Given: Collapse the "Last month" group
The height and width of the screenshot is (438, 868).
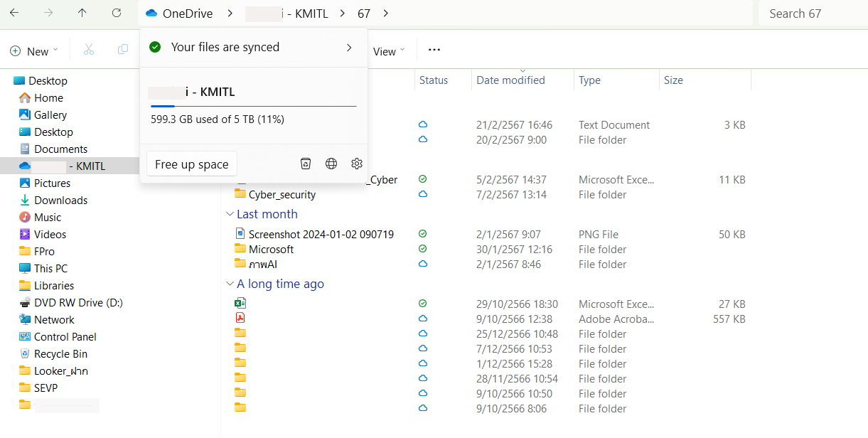Looking at the screenshot, I should 230,214.
